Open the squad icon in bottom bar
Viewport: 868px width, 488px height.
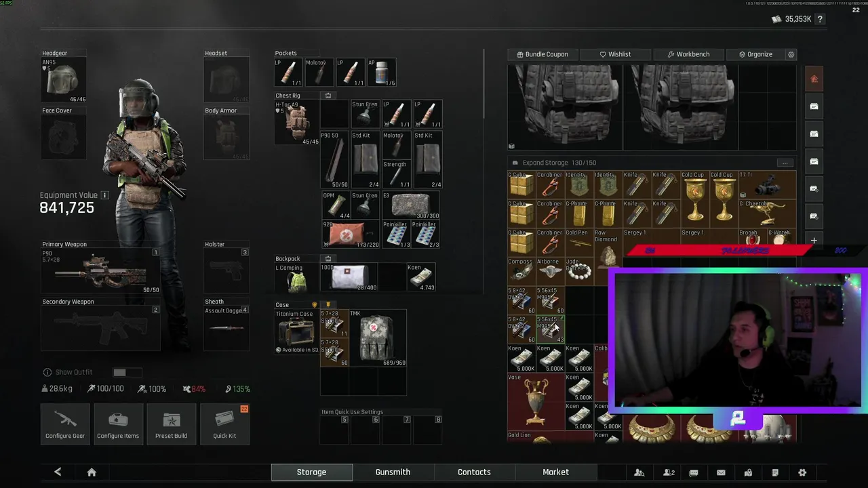pyautogui.click(x=639, y=472)
